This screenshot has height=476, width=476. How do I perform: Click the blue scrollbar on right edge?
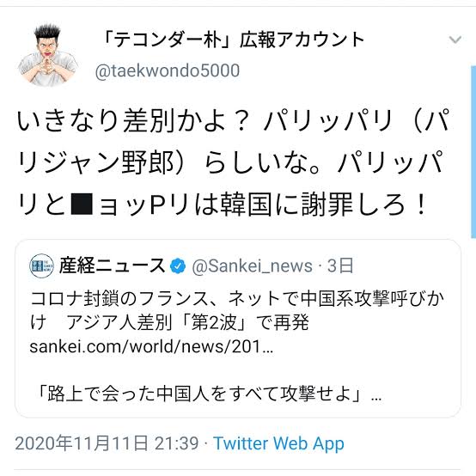473,152
